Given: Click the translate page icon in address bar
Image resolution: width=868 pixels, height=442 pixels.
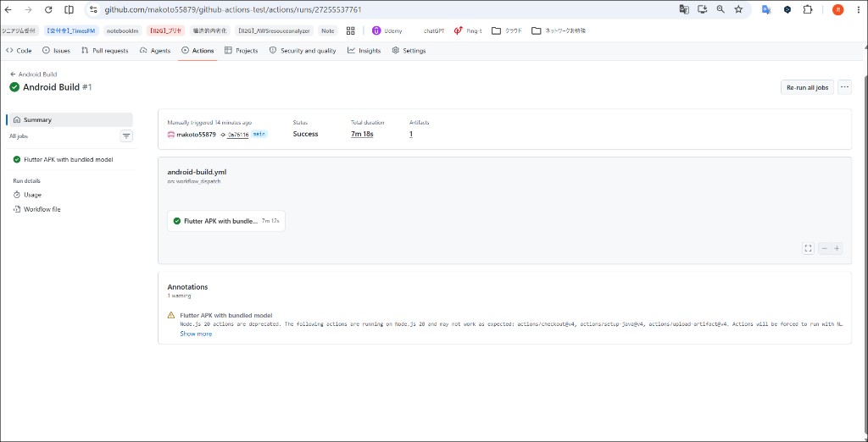Looking at the screenshot, I should [x=684, y=9].
